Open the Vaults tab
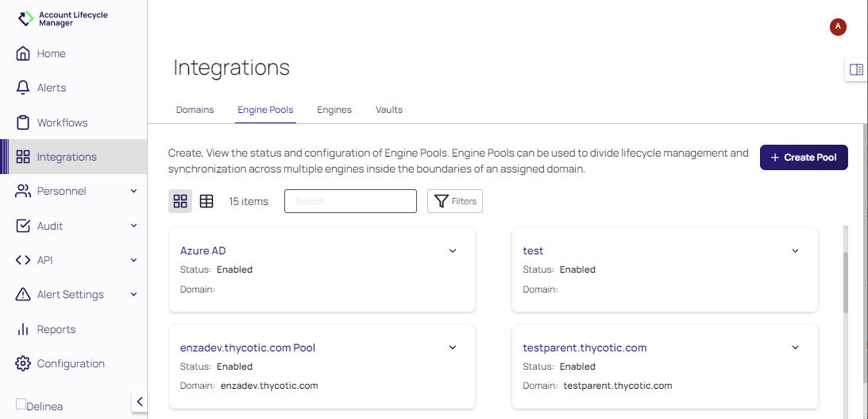 click(x=389, y=110)
